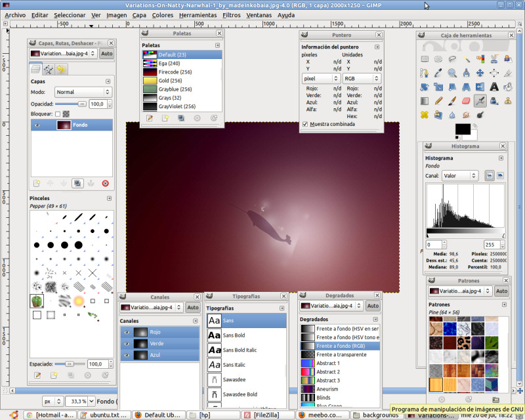Switch histogram to linear view button
Image resolution: width=525 pixels, height=420 pixels.
490,176
